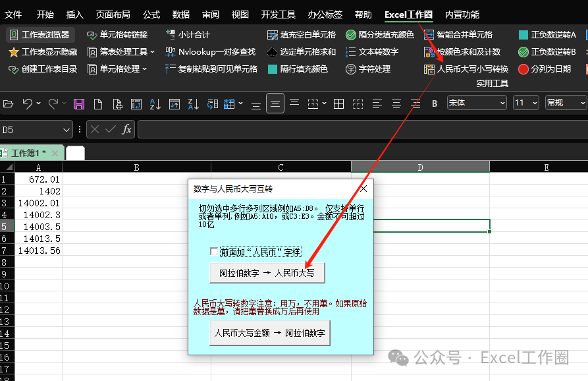Open the 工作表浏览器 tool
588x381 pixels.
(40, 35)
